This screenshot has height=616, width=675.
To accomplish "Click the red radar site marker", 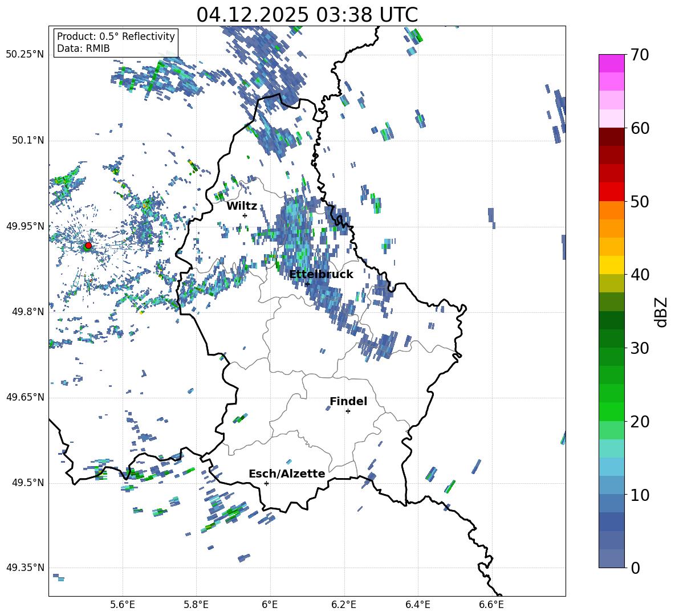I will pyautogui.click(x=88, y=246).
